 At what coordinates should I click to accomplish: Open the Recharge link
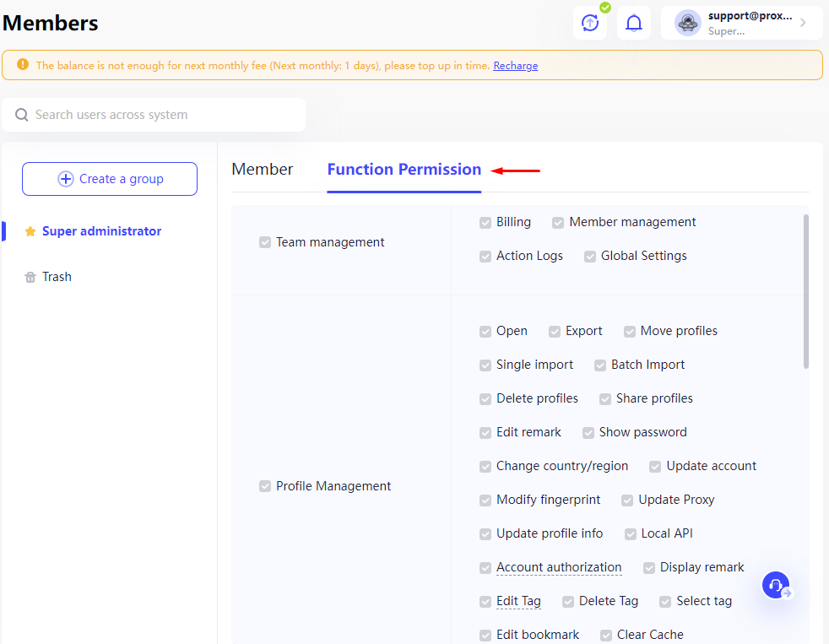point(516,66)
